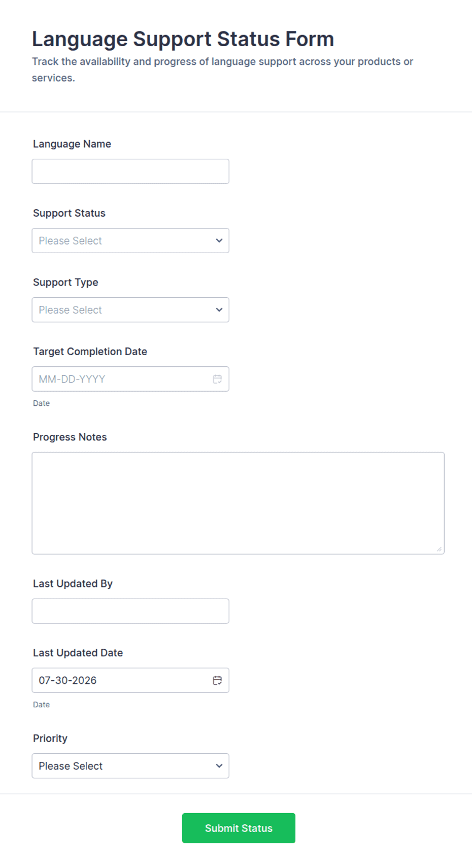Screen dimensions: 472x868
Task: Expand the Support Status dropdown arrow
Action: click(219, 240)
